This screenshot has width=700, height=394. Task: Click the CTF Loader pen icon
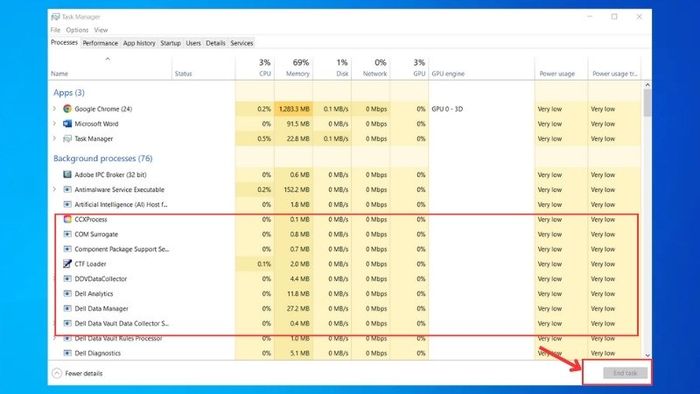67,264
